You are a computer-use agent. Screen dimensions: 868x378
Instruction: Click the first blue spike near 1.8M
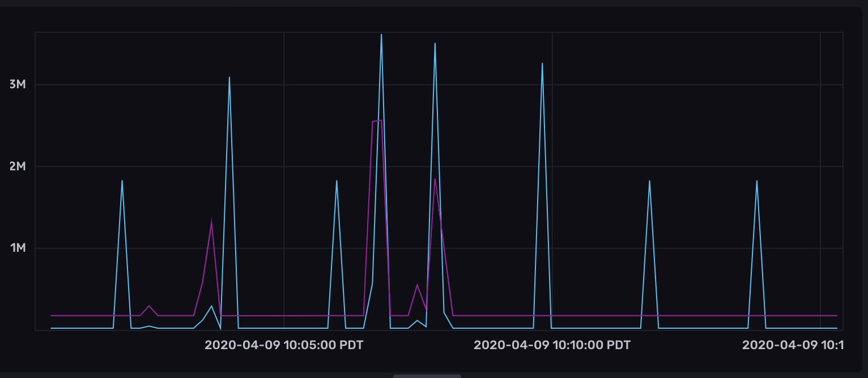click(x=122, y=181)
